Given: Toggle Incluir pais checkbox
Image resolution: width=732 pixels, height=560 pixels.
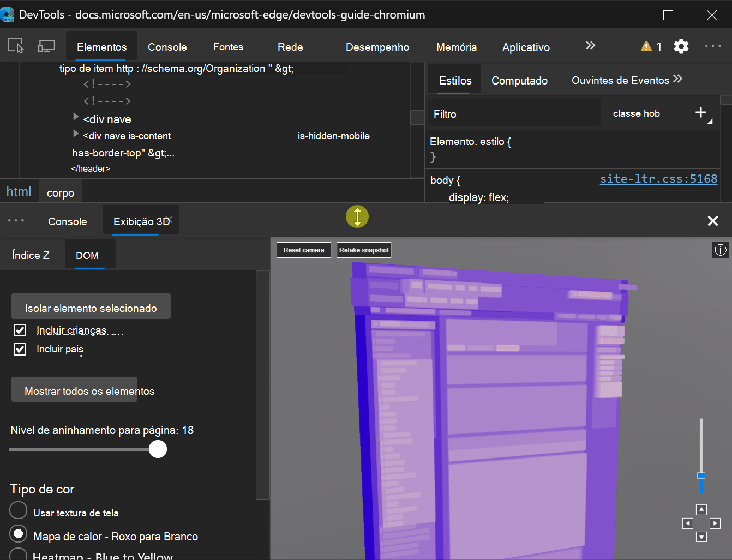Looking at the screenshot, I should (20, 349).
